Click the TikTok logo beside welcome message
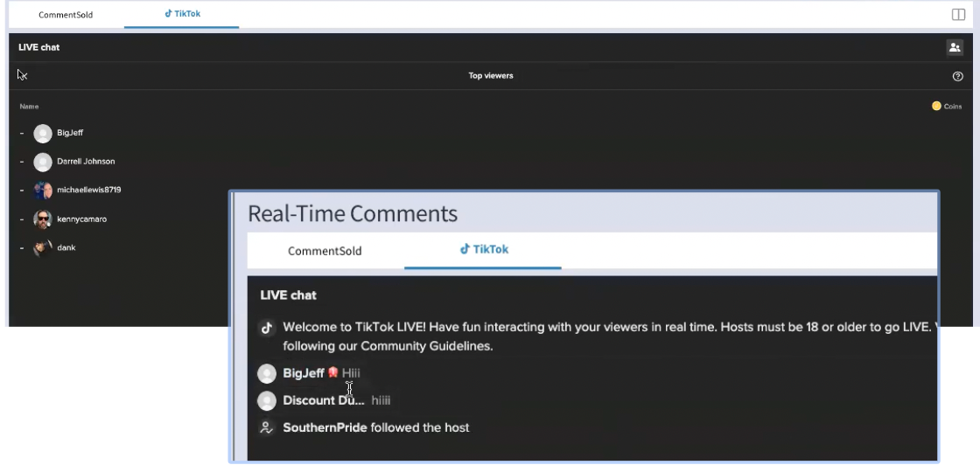Screen dimensions: 980x472 coord(267,329)
